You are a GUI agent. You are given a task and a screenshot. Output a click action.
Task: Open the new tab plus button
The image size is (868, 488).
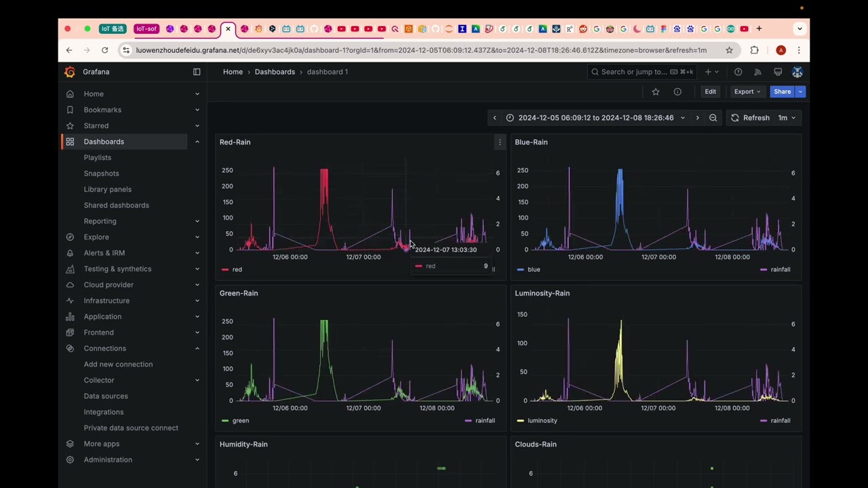(x=759, y=28)
